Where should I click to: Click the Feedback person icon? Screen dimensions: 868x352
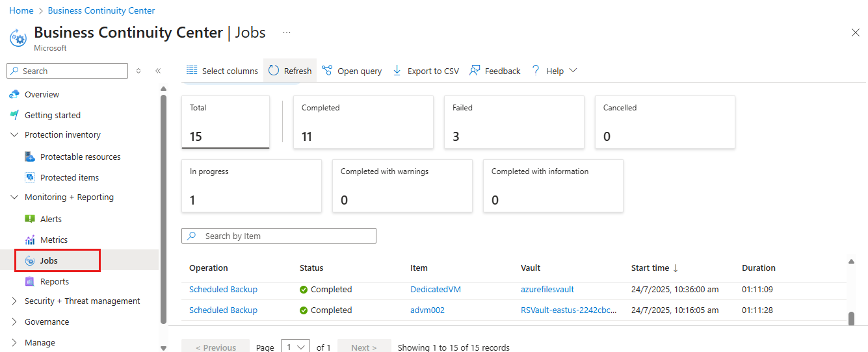(475, 70)
